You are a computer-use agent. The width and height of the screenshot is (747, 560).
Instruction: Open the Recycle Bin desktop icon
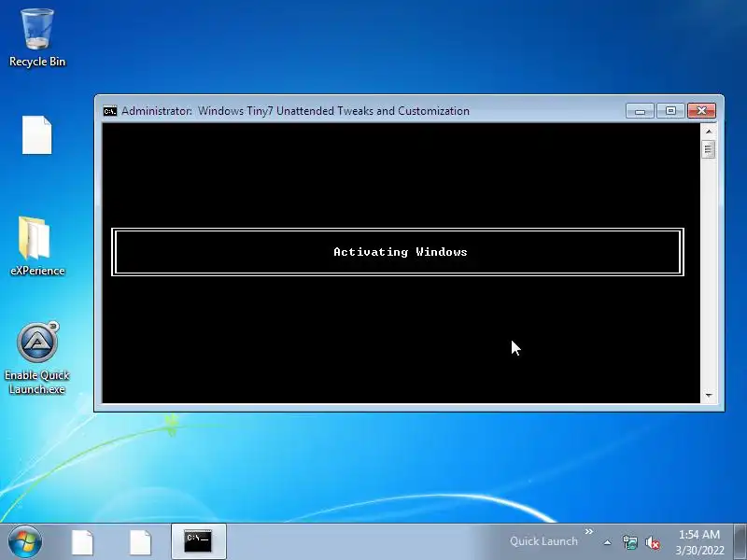tap(37, 38)
